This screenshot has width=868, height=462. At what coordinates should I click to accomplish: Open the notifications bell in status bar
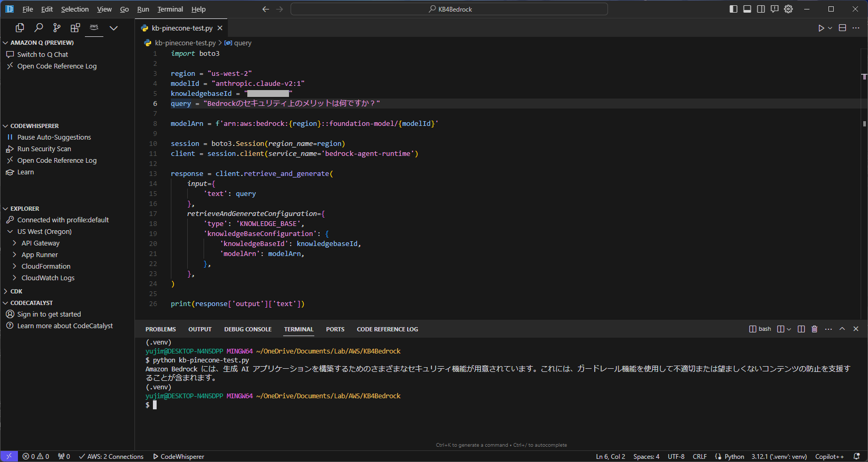point(857,457)
